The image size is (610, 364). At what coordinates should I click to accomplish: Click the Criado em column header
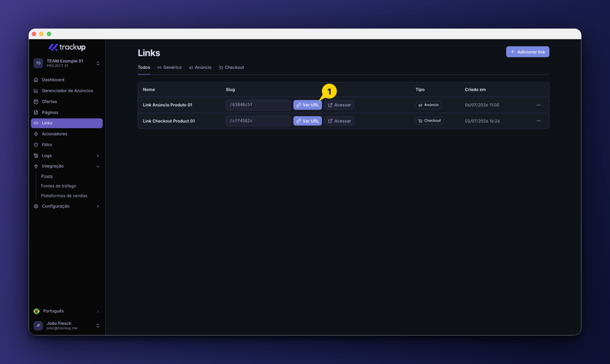475,89
